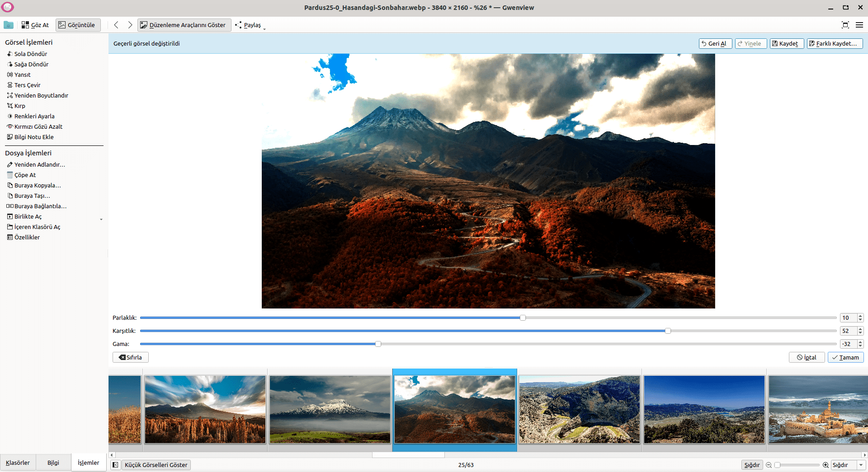Select the snowy mountain thumbnail

[x=330, y=409]
